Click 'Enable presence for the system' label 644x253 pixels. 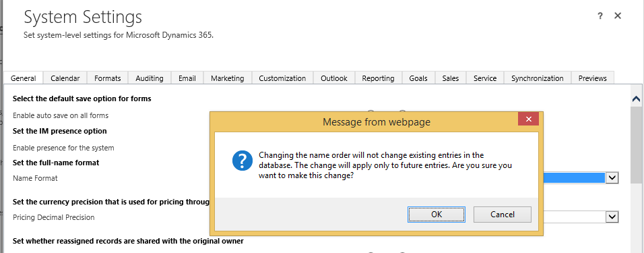(x=63, y=148)
